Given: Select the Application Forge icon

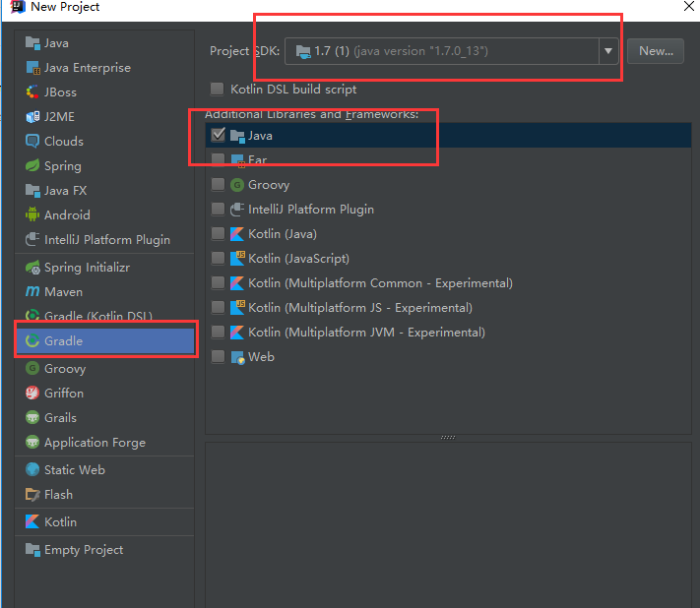Looking at the screenshot, I should (32, 442).
